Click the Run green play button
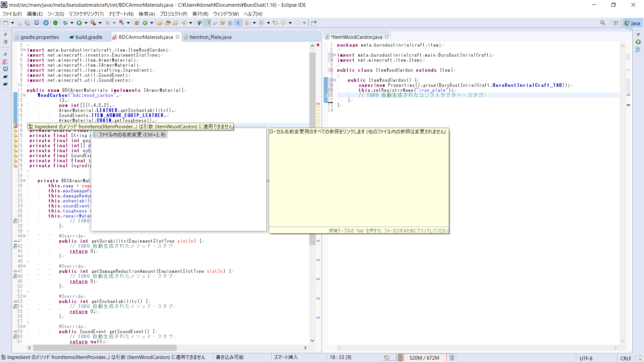The height and width of the screenshot is (362, 644). coord(79,23)
